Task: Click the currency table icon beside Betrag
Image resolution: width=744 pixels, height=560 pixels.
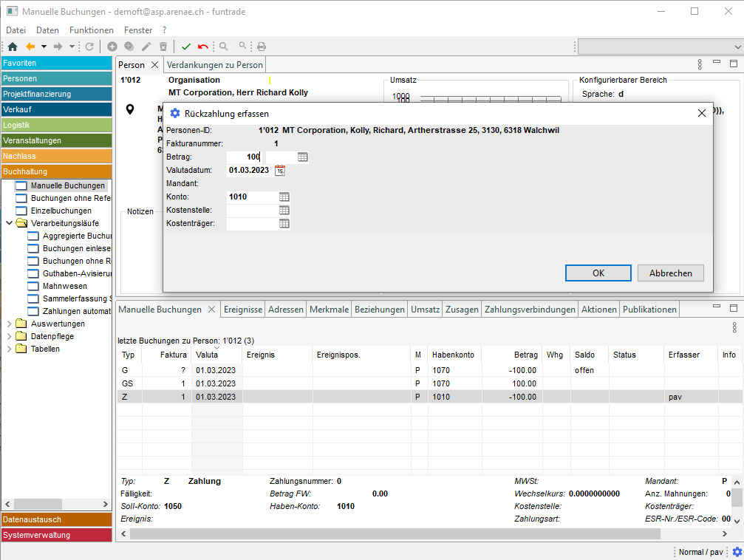Action: tap(302, 157)
